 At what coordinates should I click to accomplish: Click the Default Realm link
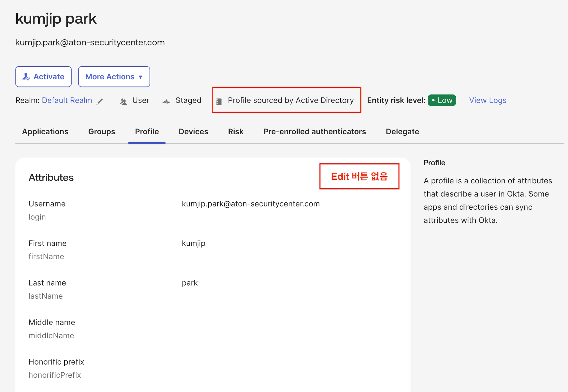pos(67,100)
